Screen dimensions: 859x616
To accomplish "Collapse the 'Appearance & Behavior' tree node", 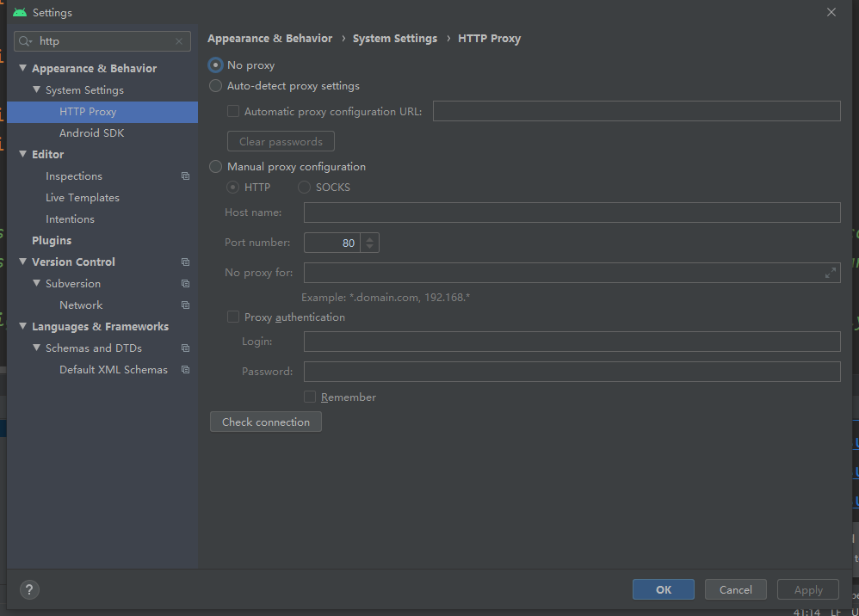I will [23, 68].
